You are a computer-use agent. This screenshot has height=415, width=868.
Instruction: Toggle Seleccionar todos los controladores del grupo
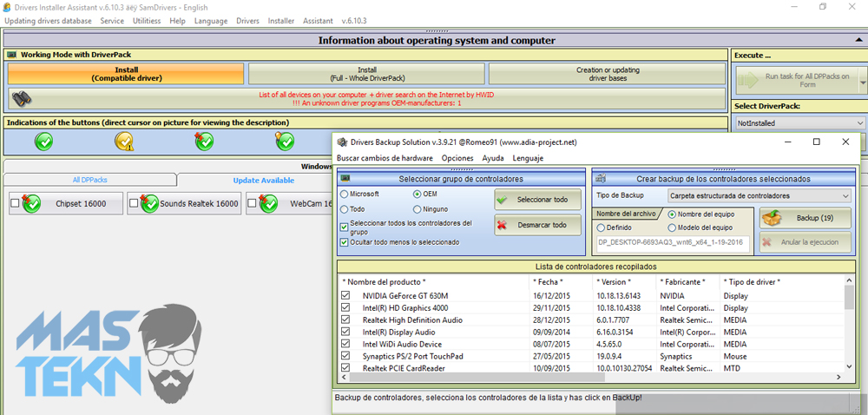[x=345, y=227]
